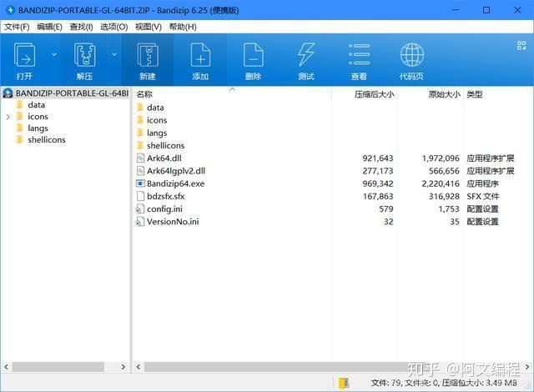Viewport: 534px width, 392px height.
Task: Click the Bandizip app icon in title bar
Action: pyautogui.click(x=11, y=10)
